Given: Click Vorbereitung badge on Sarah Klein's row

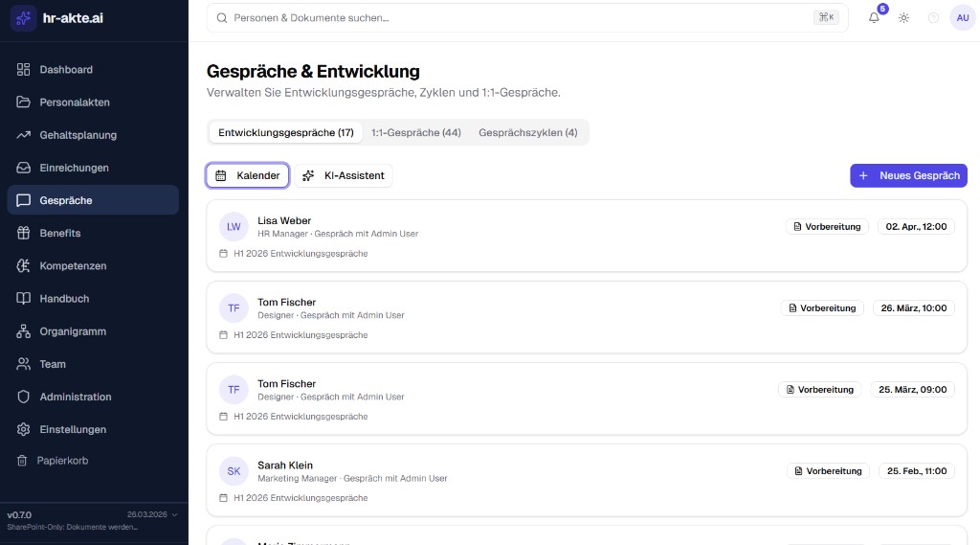Looking at the screenshot, I should coord(827,471).
